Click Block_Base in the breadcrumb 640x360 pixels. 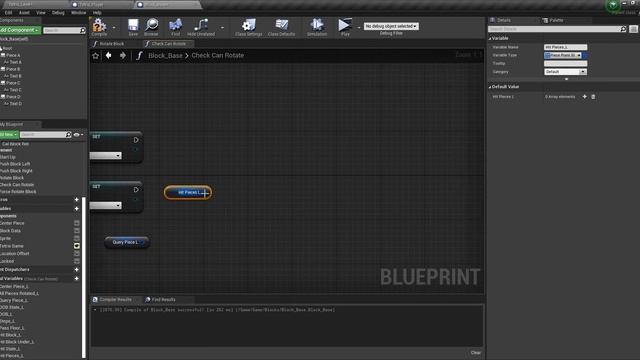click(165, 56)
